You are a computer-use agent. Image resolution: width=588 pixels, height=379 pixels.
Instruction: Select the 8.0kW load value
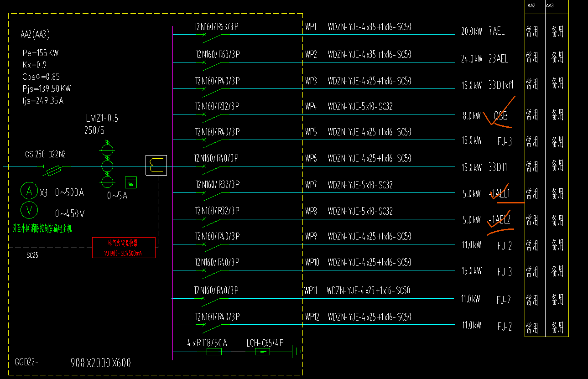[472, 116]
